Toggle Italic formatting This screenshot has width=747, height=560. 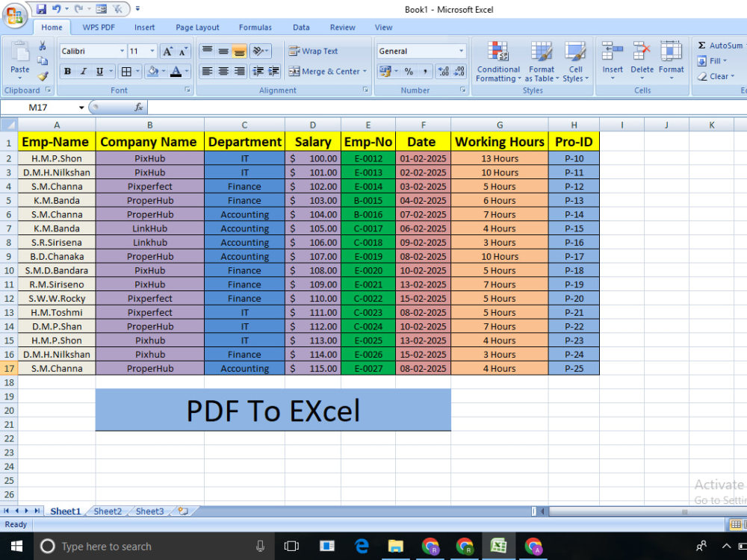point(84,72)
